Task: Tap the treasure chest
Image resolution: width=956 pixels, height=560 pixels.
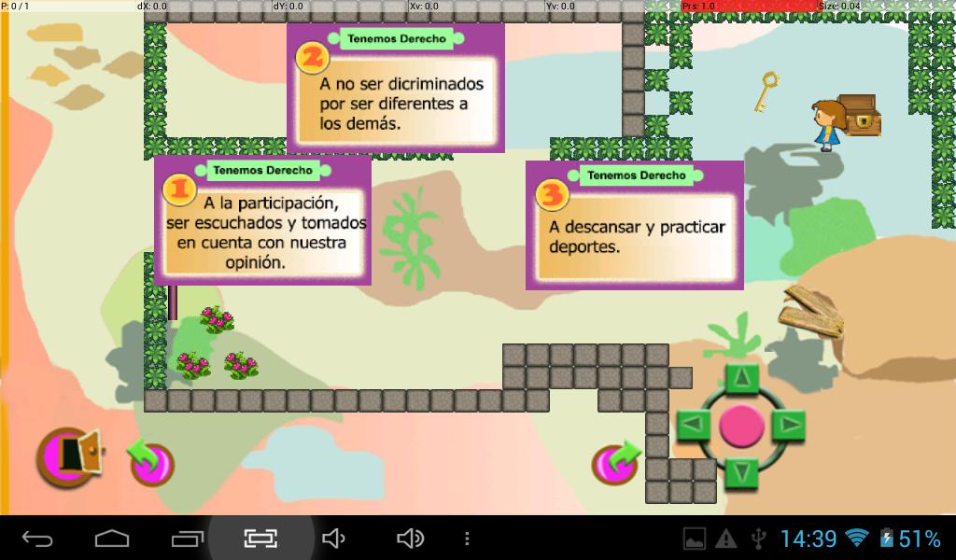Action: click(859, 114)
